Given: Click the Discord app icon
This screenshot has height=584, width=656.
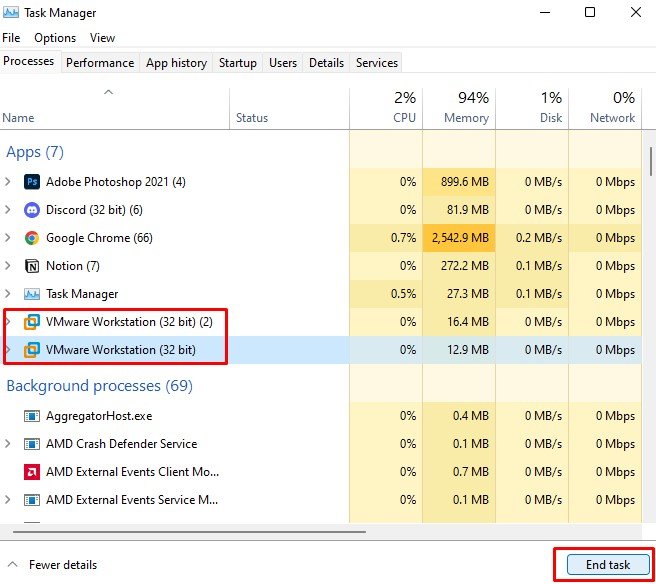Looking at the screenshot, I should tap(31, 210).
